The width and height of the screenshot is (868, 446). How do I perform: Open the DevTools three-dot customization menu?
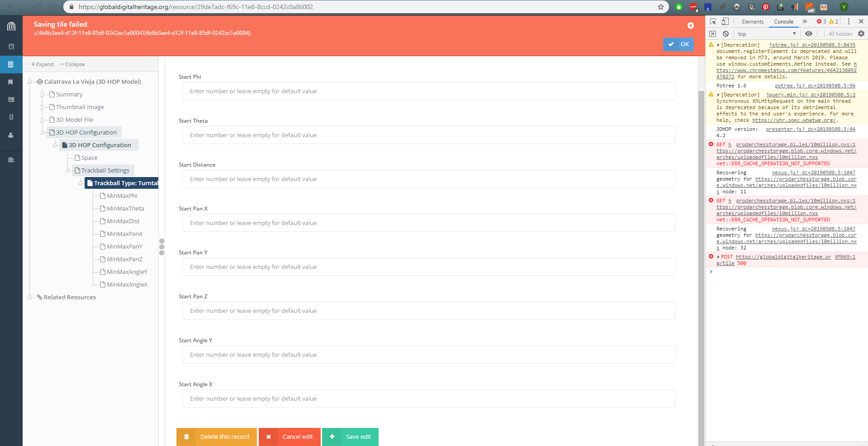(849, 21)
